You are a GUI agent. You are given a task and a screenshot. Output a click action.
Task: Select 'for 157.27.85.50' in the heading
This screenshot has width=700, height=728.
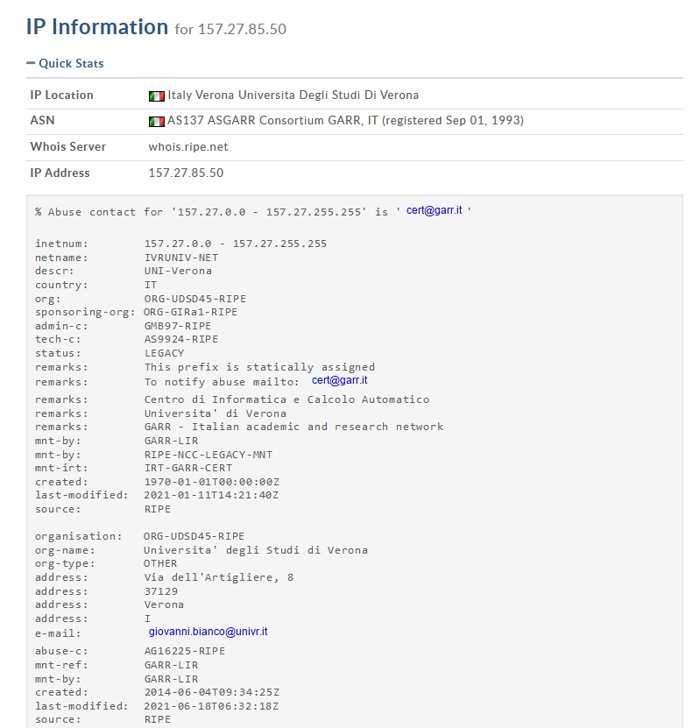pos(230,29)
